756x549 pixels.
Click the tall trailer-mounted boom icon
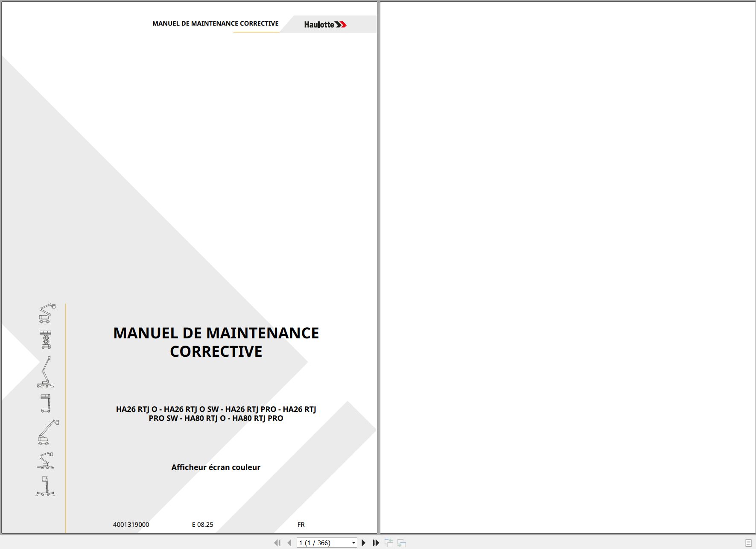tap(45, 372)
